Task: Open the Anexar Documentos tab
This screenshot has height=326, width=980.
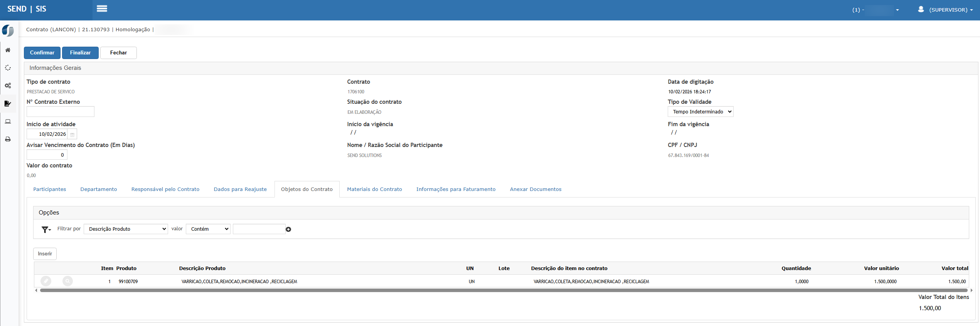Action: coord(535,189)
